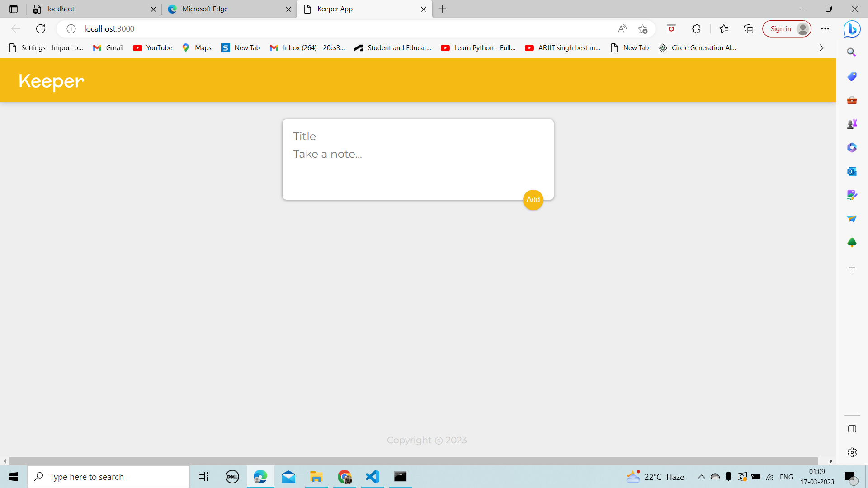Open the Collections icon in toolbar
Viewport: 868px width, 488px height.
coord(749,29)
